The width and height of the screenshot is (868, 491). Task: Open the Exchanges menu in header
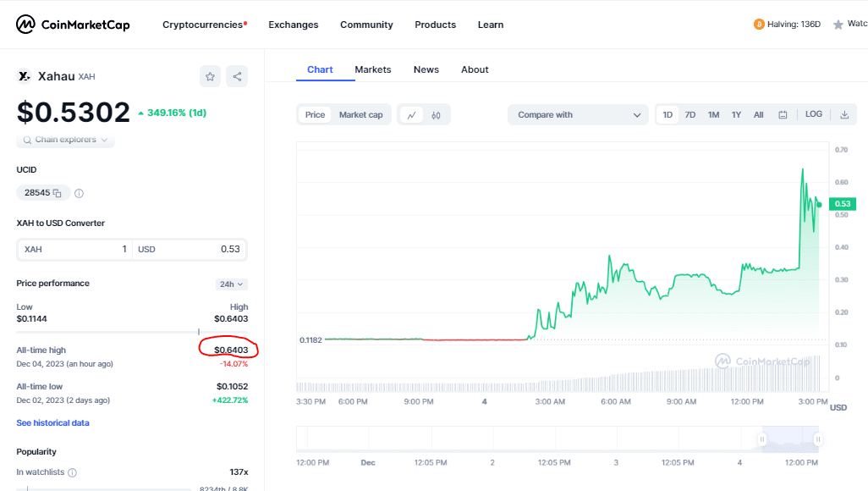293,25
